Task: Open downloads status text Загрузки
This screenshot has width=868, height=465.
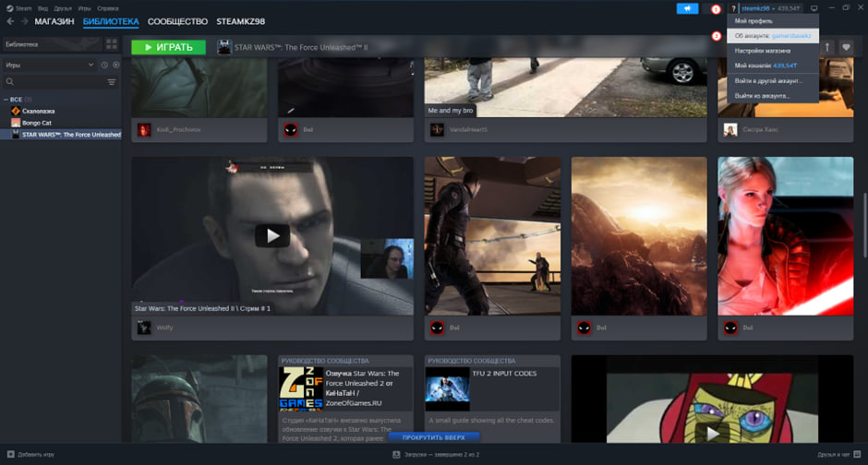Action: [441, 455]
